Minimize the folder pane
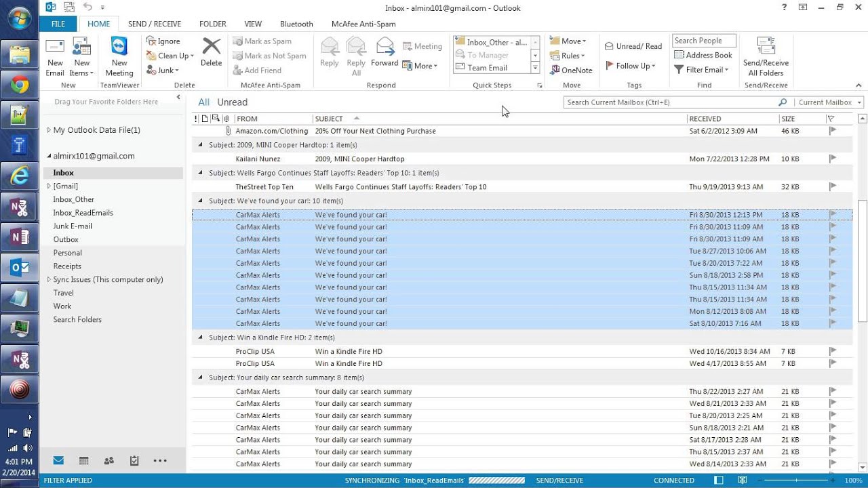 point(178,98)
